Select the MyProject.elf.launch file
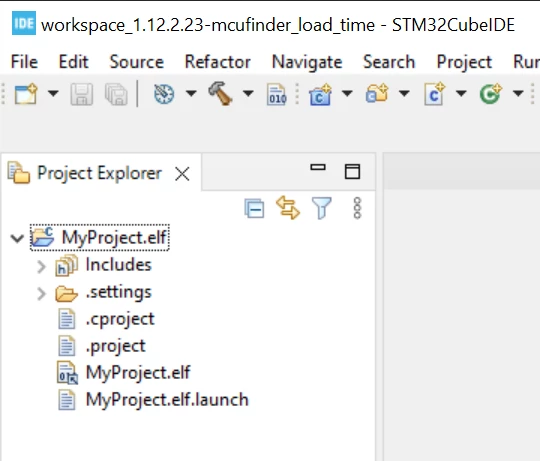540x461 pixels. pos(167,400)
